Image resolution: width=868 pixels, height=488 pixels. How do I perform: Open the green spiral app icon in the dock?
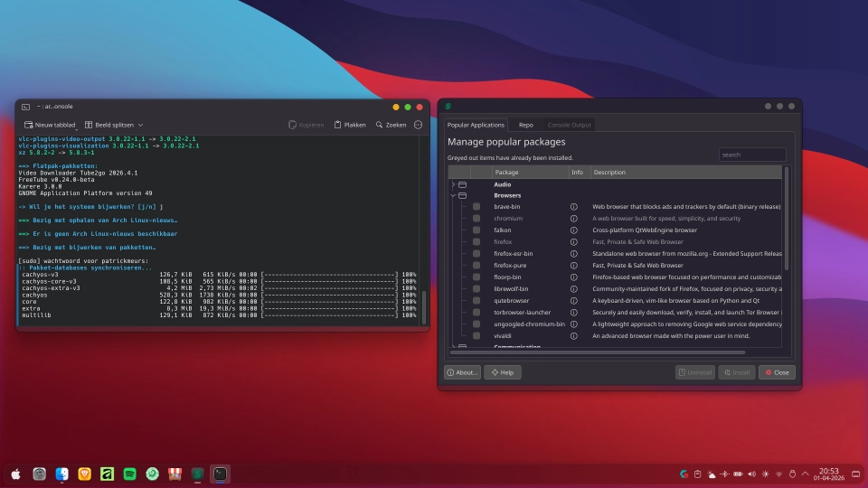tap(152, 474)
